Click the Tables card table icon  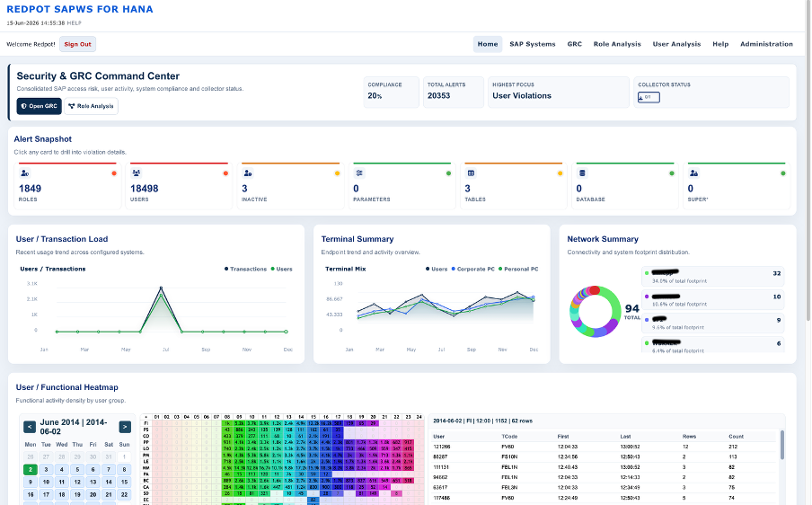click(x=471, y=173)
